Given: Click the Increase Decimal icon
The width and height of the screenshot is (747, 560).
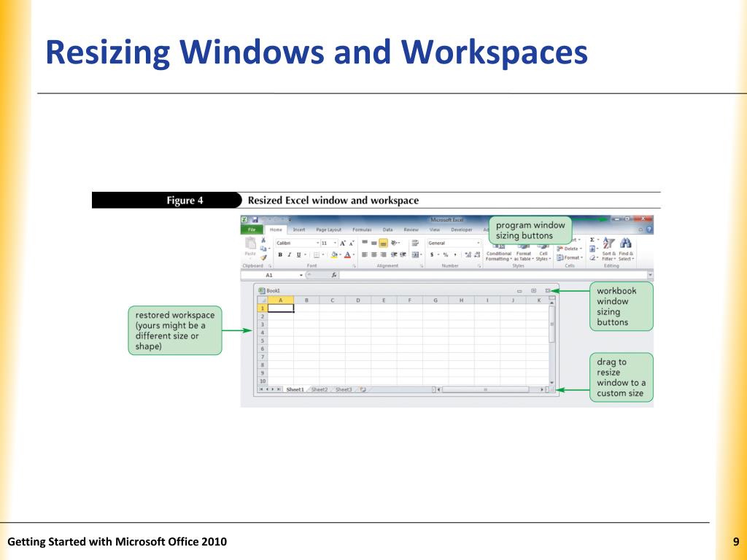Looking at the screenshot, I should pos(468,254).
